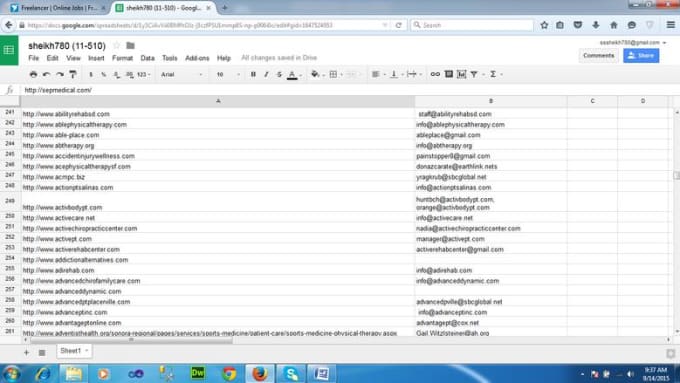Open the Add-ons menu

click(197, 58)
